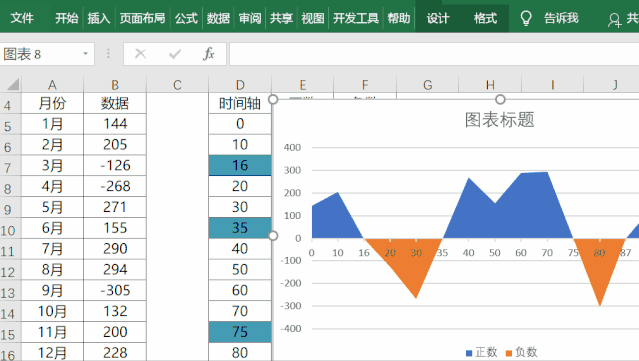Click the fx insert function icon
Image resolution: width=639 pixels, height=361 pixels.
point(209,54)
